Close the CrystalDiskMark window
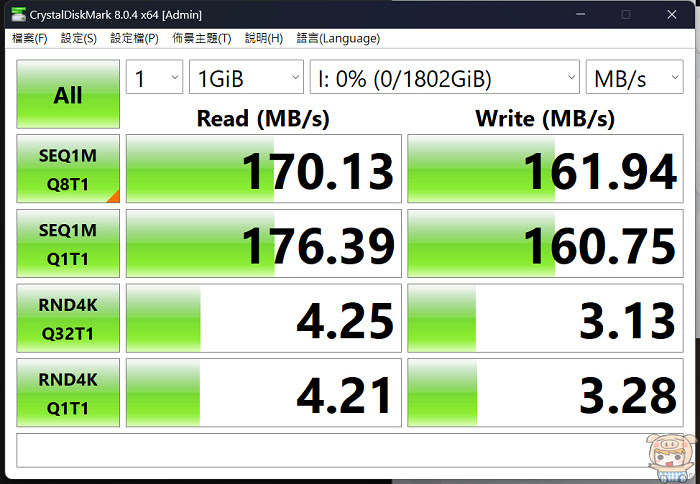700x484 pixels. 672,14
